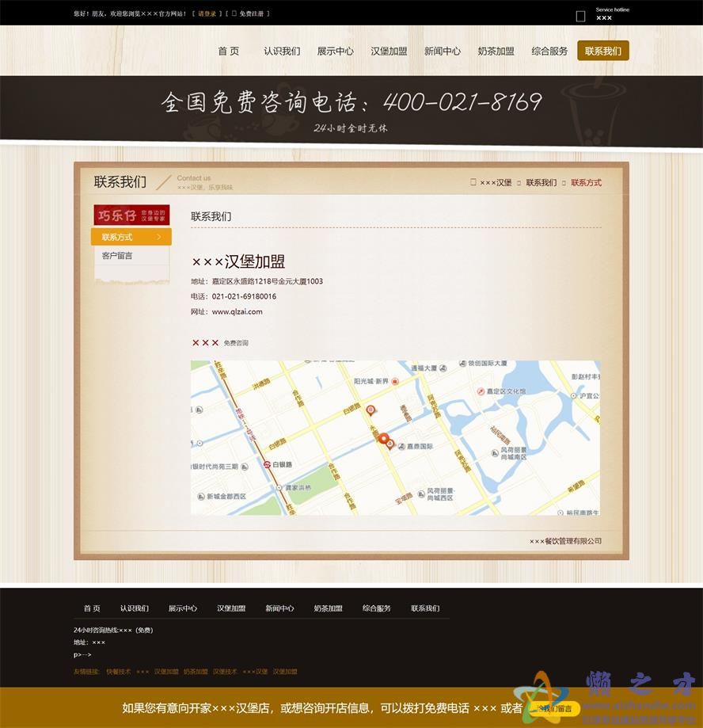Open 奶茶加盟 in the footer navigation
The height and width of the screenshot is (728, 703).
[x=328, y=608]
